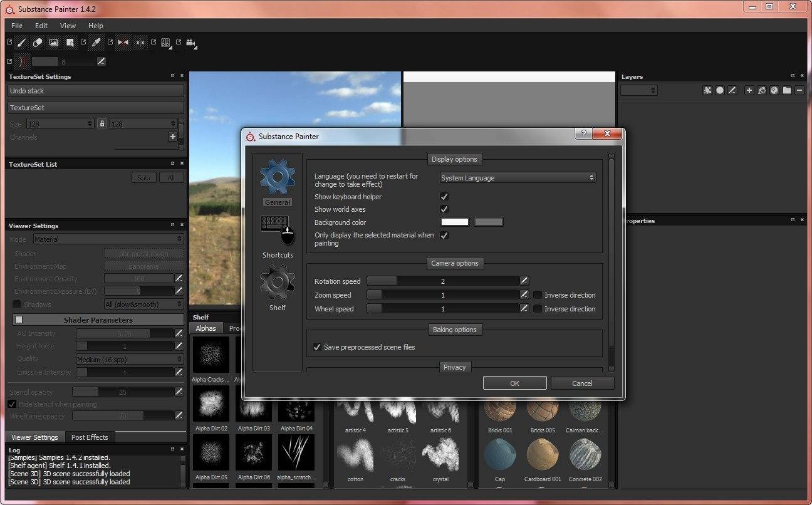Click pen icon beside Rotation speed

tap(524, 281)
